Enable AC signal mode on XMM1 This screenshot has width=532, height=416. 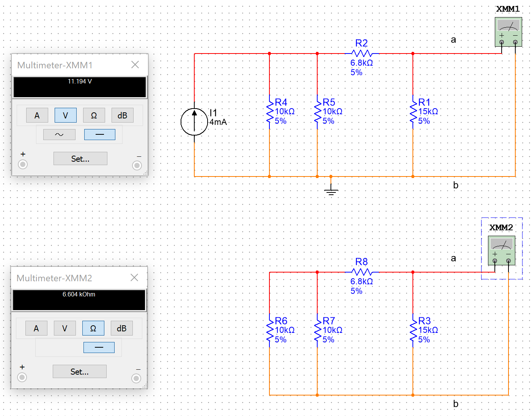point(59,135)
